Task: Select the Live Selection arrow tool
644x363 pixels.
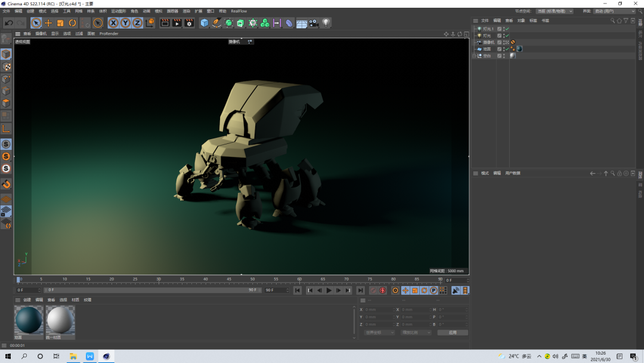Action: coord(36,23)
